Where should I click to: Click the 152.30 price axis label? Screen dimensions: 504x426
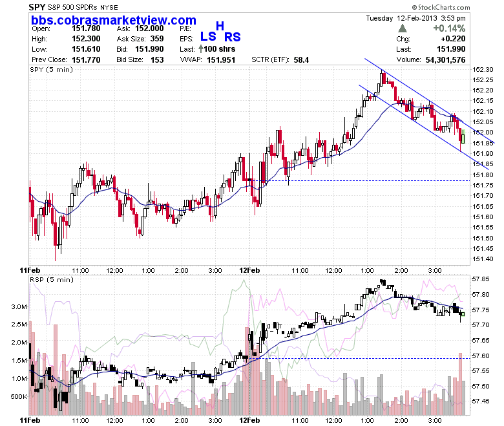[483, 69]
